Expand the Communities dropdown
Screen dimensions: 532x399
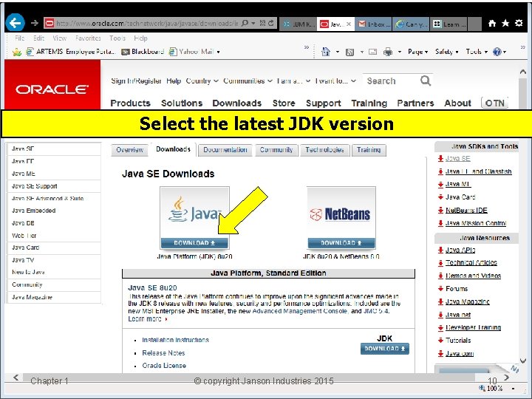point(248,81)
